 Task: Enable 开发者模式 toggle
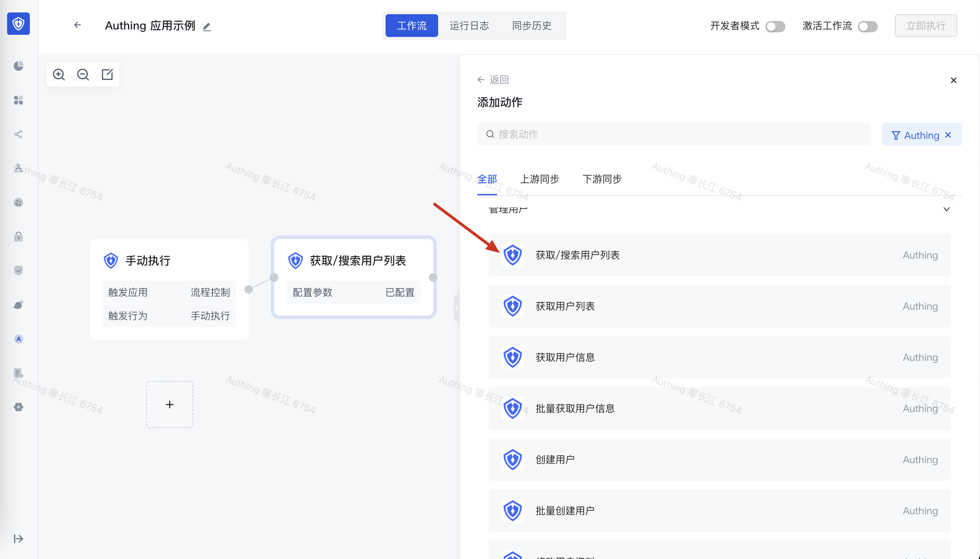click(x=775, y=26)
